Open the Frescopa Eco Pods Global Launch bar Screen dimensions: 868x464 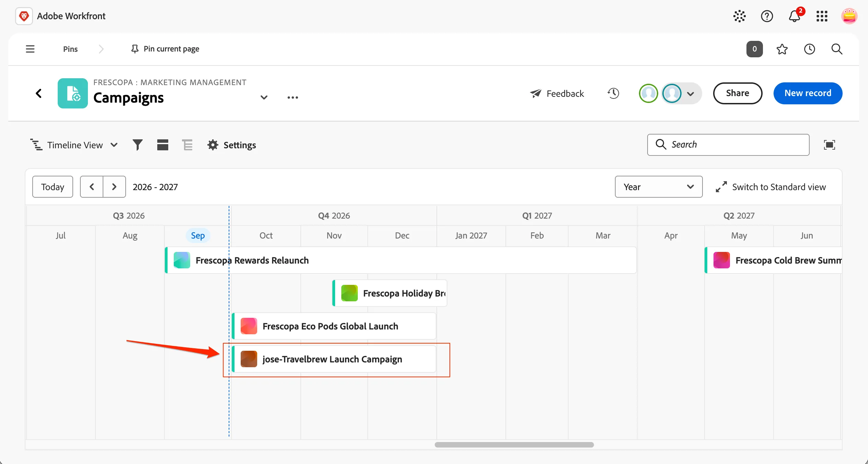point(334,326)
